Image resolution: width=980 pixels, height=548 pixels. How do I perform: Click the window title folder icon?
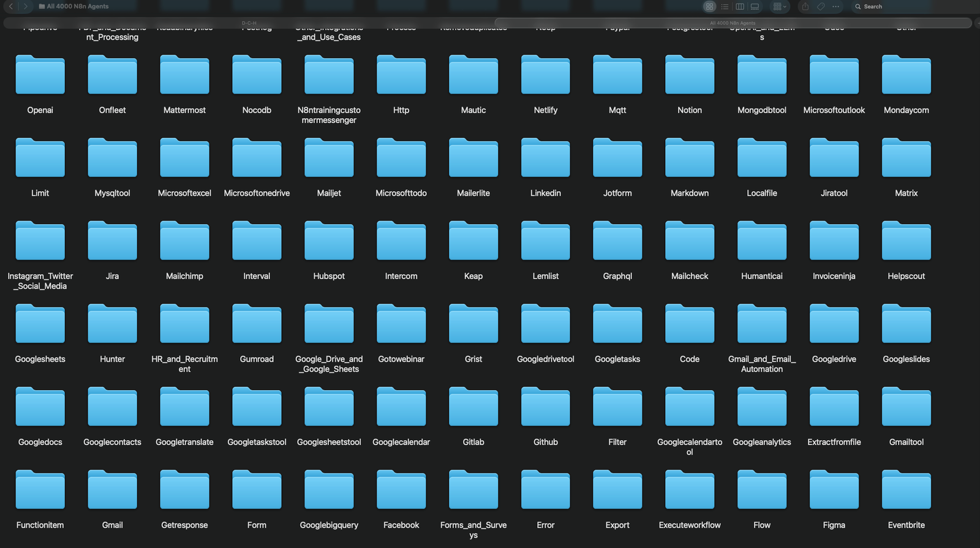(x=42, y=6)
